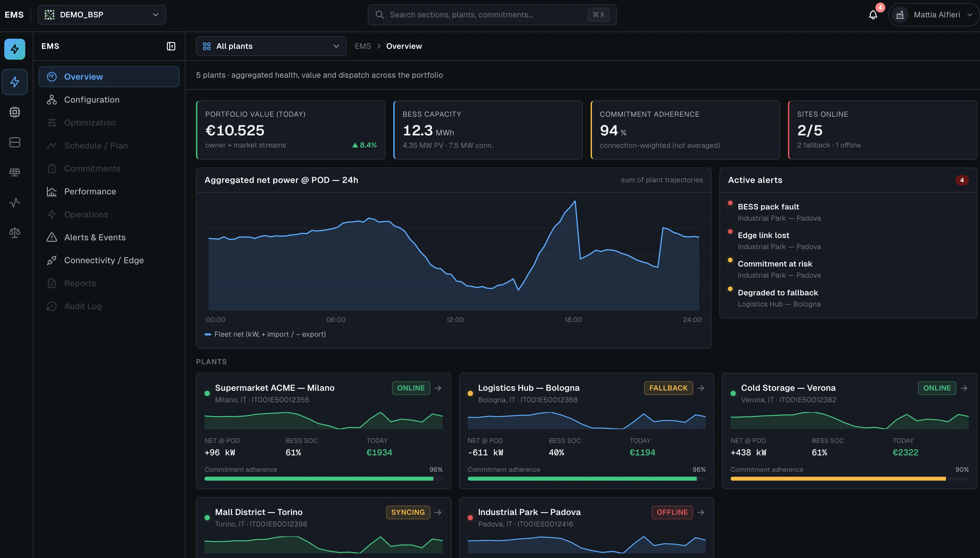The width and height of the screenshot is (980, 558).
Task: Open the BESS pack fault alert
Action: (848, 212)
